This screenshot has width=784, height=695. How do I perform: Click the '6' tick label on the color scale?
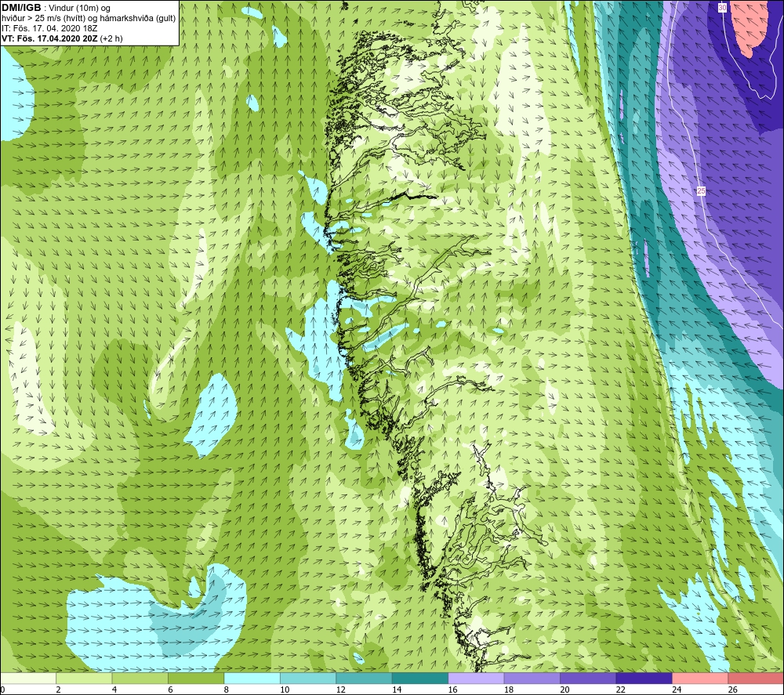pyautogui.click(x=170, y=690)
